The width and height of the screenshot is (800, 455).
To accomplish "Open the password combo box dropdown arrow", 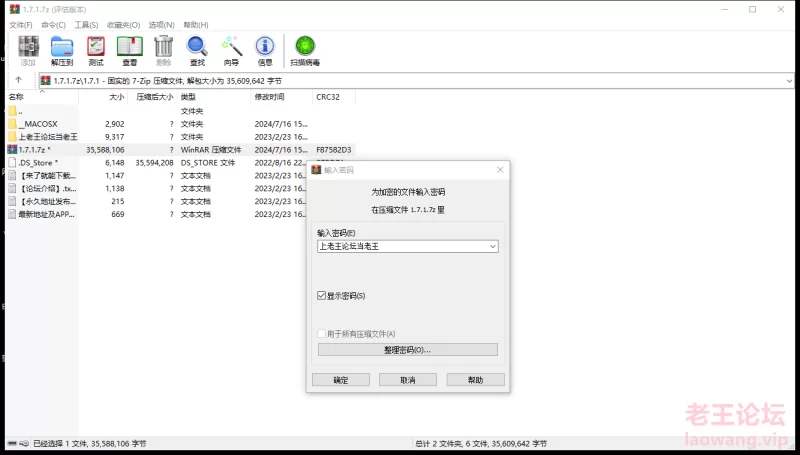I will (x=493, y=246).
